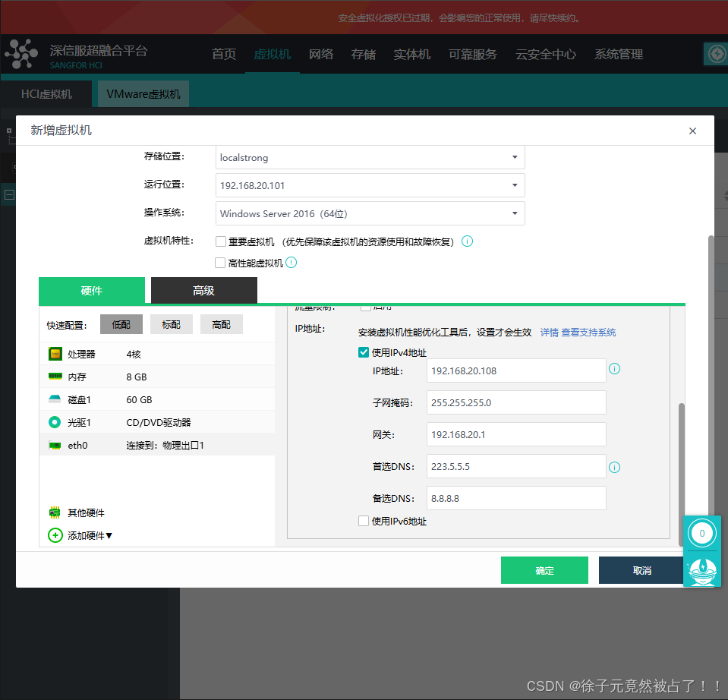This screenshot has height=700, width=728.
Task: Select the eth0 连接到 物理出口1 row
Action: [157, 445]
